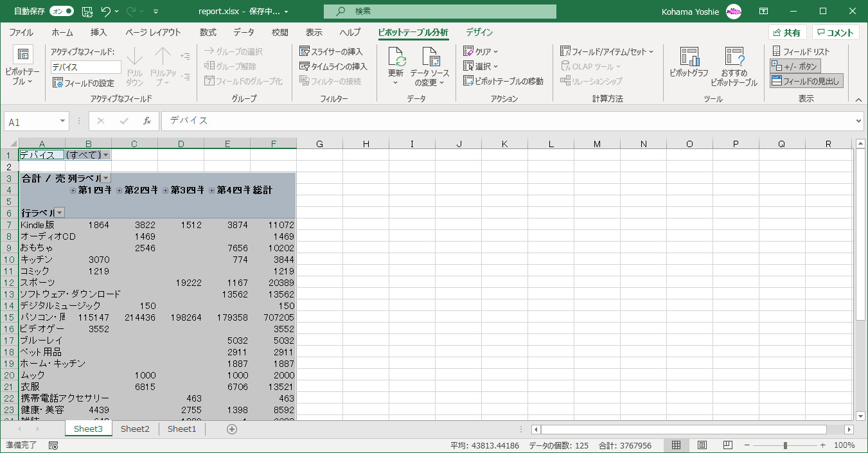Undo the last action
The image size is (868, 453).
106,12
